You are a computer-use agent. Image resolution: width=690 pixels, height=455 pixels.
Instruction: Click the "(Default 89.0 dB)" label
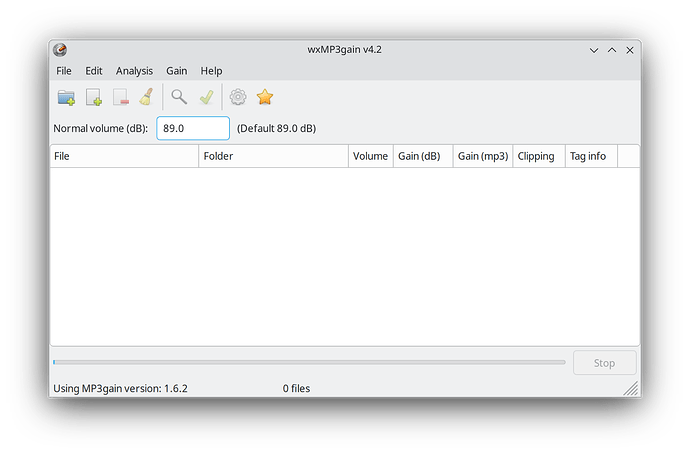click(x=276, y=128)
